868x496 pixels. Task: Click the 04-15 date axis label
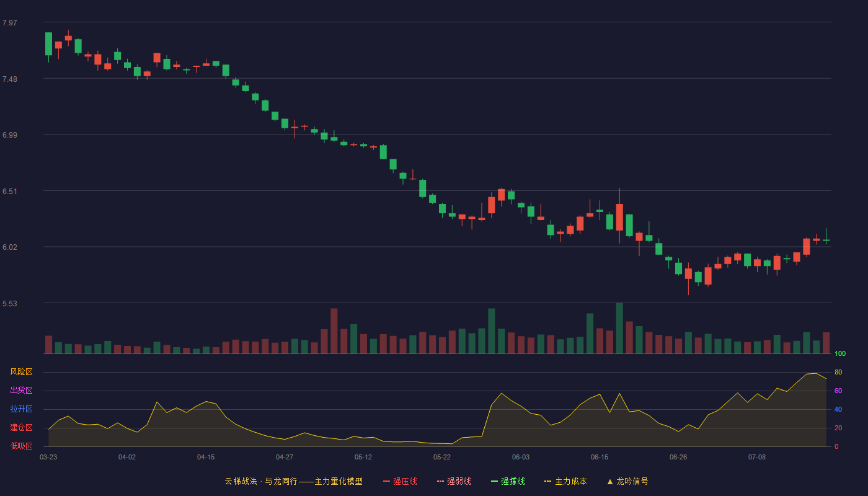pos(206,457)
